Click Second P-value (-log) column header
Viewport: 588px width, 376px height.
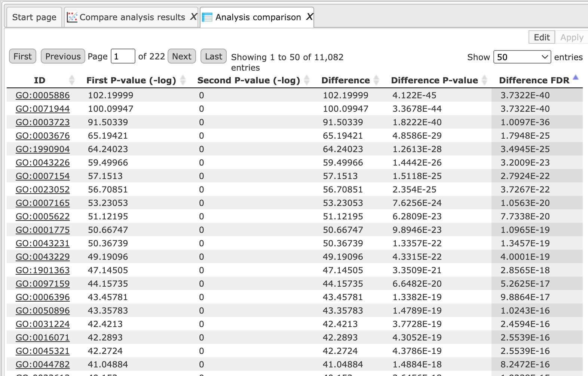click(x=249, y=80)
